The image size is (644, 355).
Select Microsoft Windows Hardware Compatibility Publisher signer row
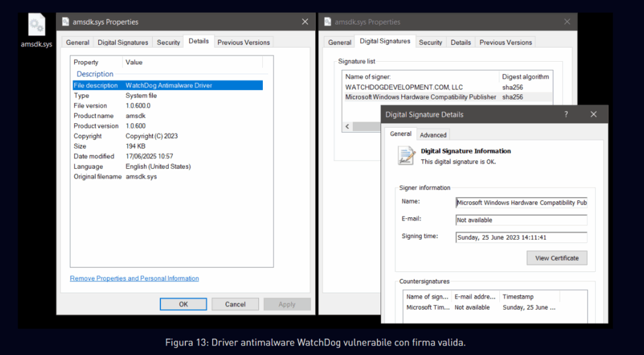[447, 97]
